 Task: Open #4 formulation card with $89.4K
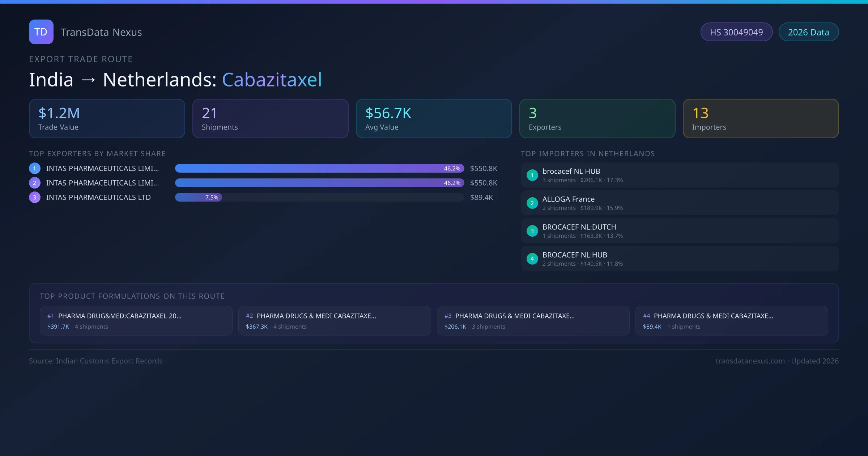coord(731,321)
